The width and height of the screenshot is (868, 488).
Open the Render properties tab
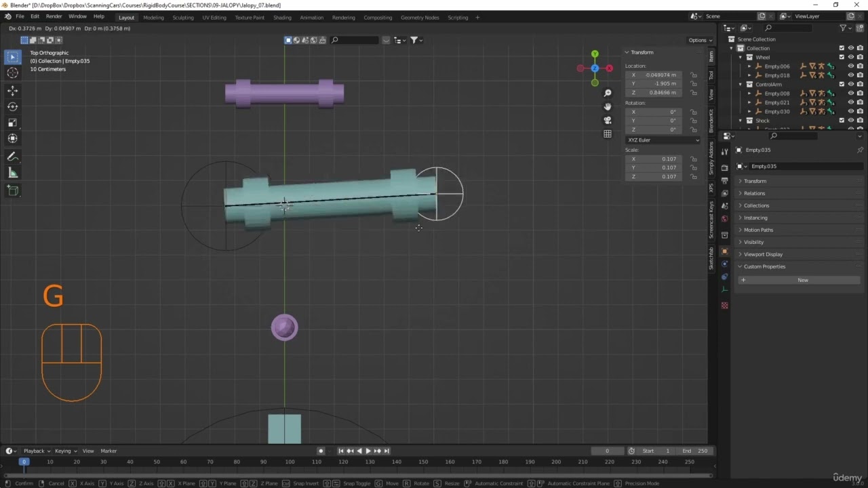point(724,167)
